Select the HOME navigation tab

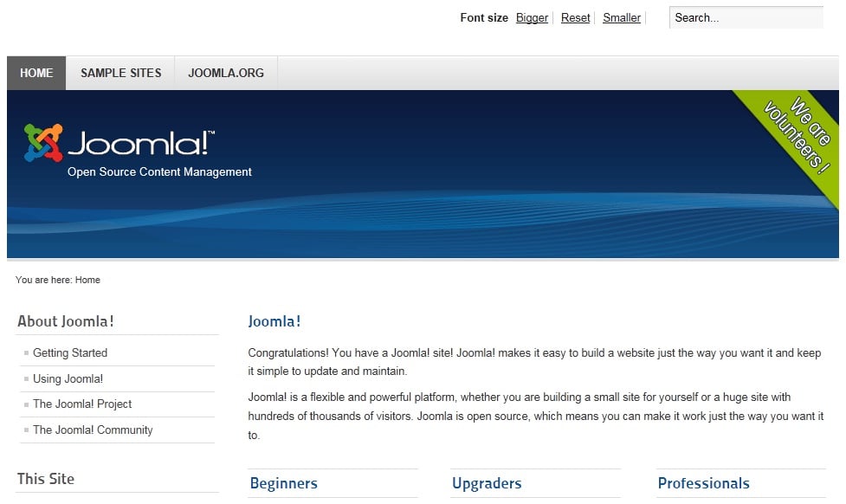36,73
